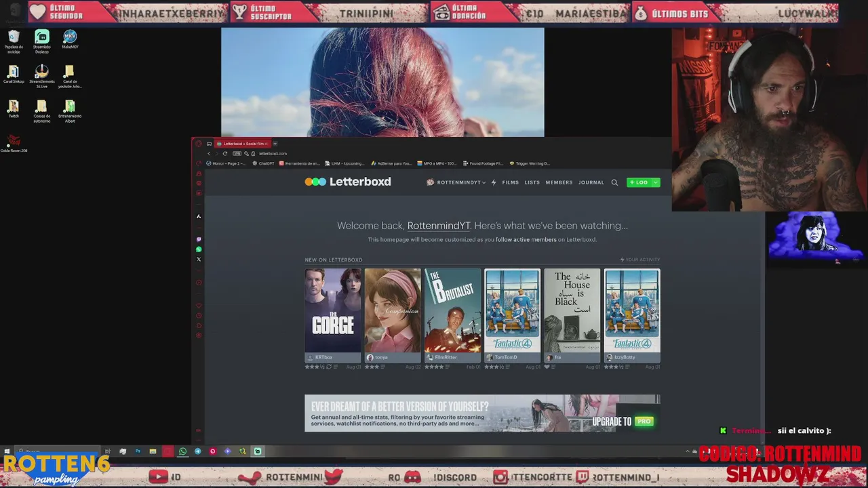Open the MEMBERS menu

coord(559,182)
